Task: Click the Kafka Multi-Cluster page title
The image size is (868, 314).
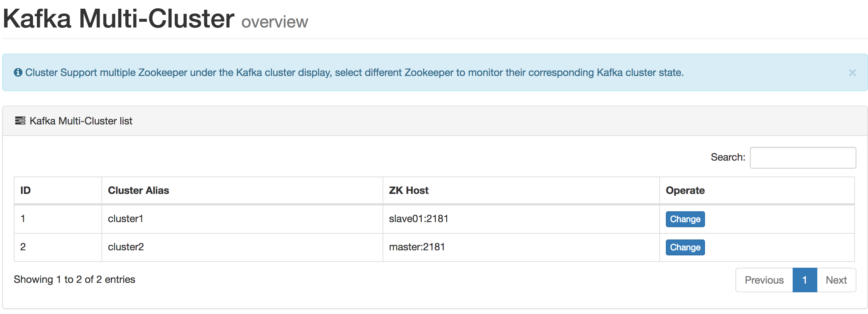Action: pyautogui.click(x=119, y=18)
